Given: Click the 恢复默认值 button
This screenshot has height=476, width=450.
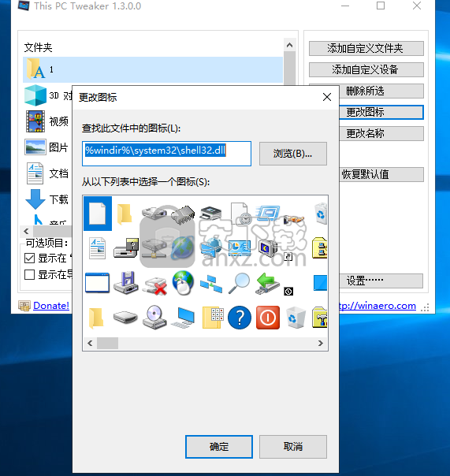Looking at the screenshot, I should (381, 174).
